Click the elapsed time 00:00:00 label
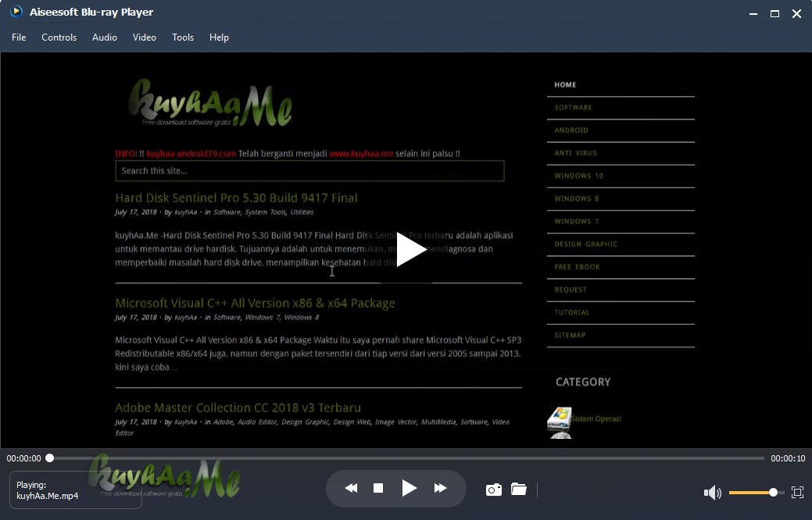 coord(23,458)
